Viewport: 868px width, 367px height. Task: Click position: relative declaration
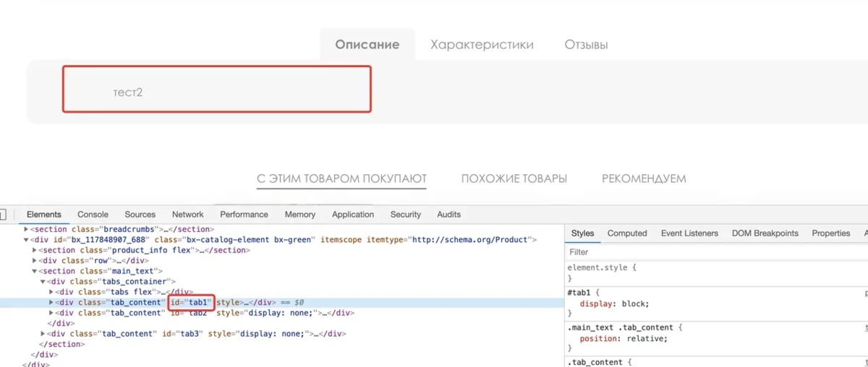coord(623,338)
